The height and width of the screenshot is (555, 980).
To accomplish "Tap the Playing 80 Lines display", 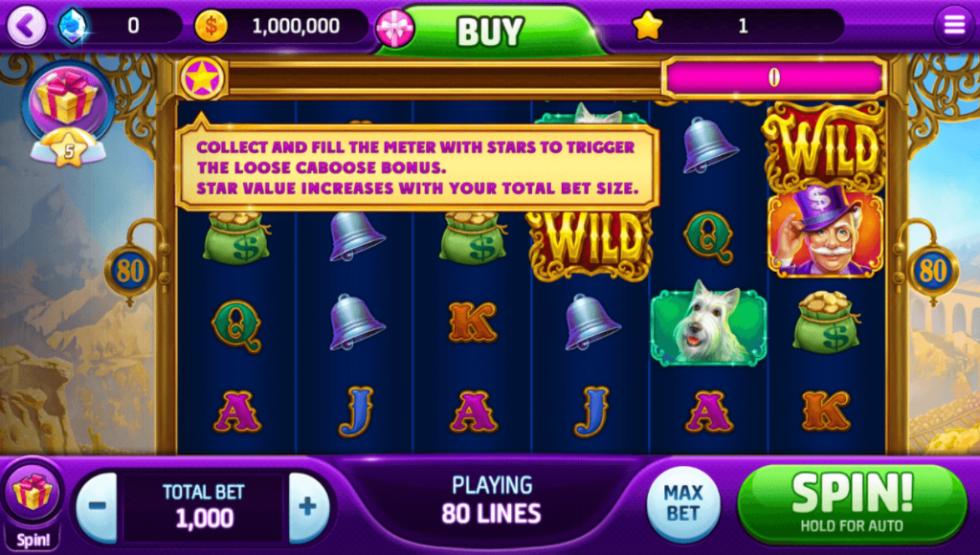I will click(491, 499).
